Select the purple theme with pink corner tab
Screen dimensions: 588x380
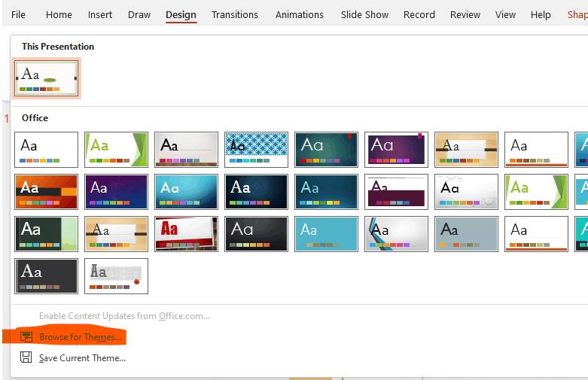396,150
